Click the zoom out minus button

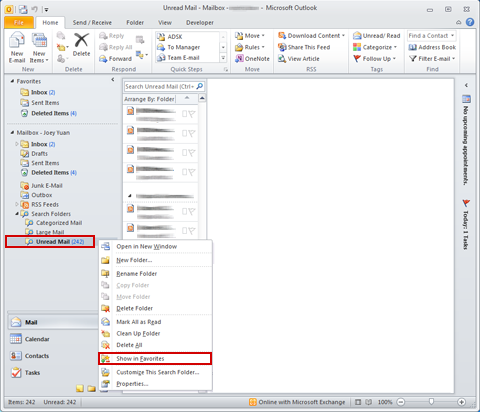pos(401,402)
